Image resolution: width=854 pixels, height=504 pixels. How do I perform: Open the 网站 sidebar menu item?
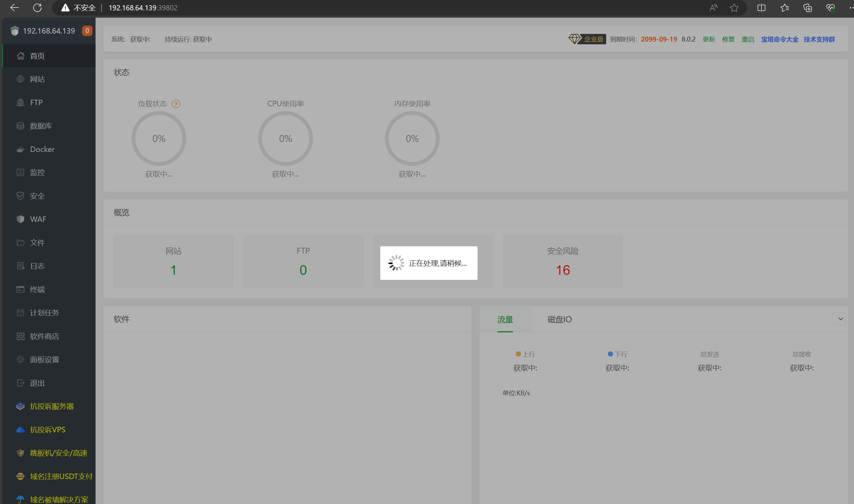click(x=37, y=79)
